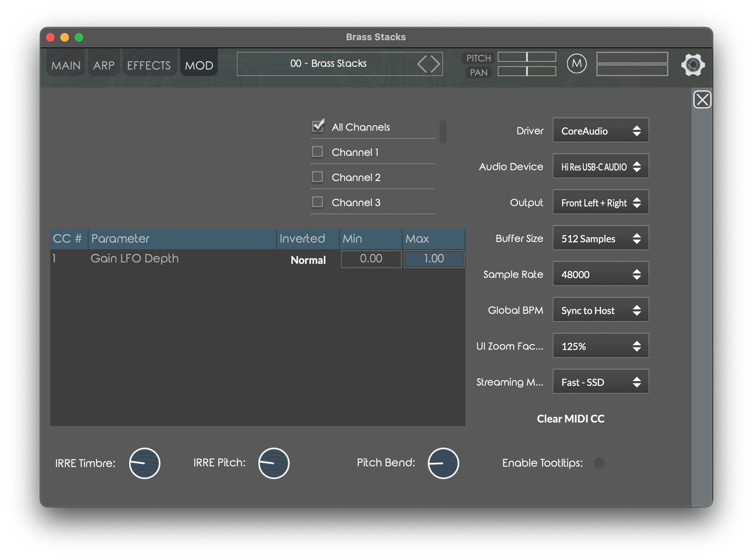This screenshot has width=753, height=560.
Task: Switch to the ARP tab
Action: click(104, 65)
